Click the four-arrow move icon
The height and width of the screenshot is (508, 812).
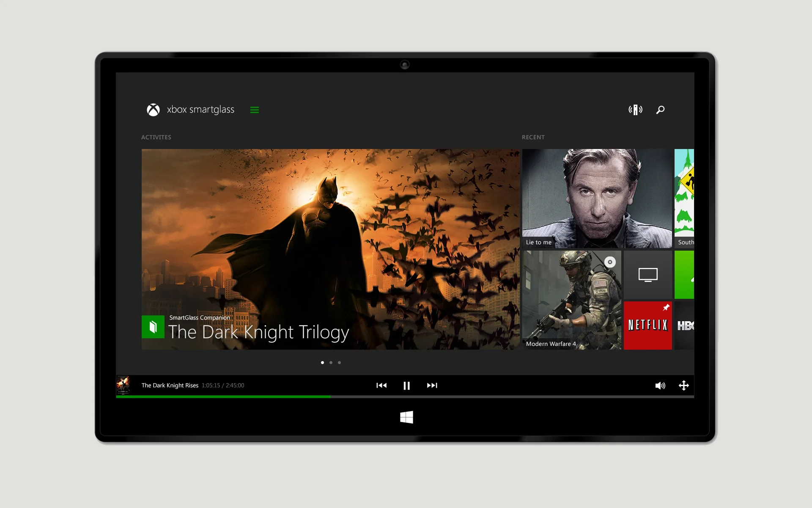(x=684, y=386)
